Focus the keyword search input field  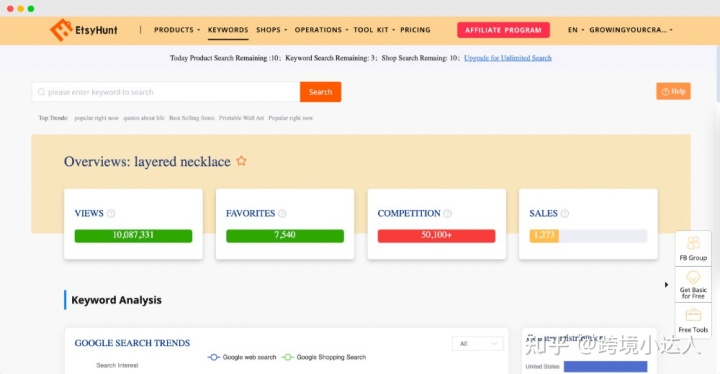point(166,92)
